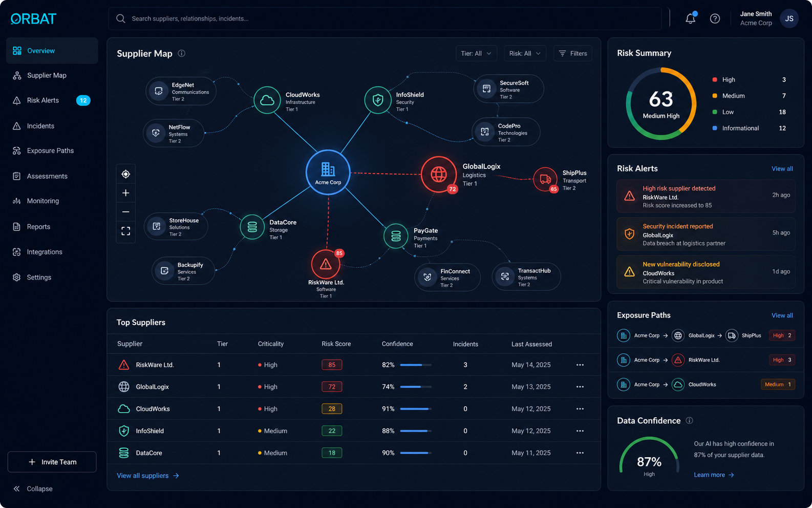Click RiskWare Ltd. confidence bar
The width and height of the screenshot is (812, 508).
click(416, 365)
